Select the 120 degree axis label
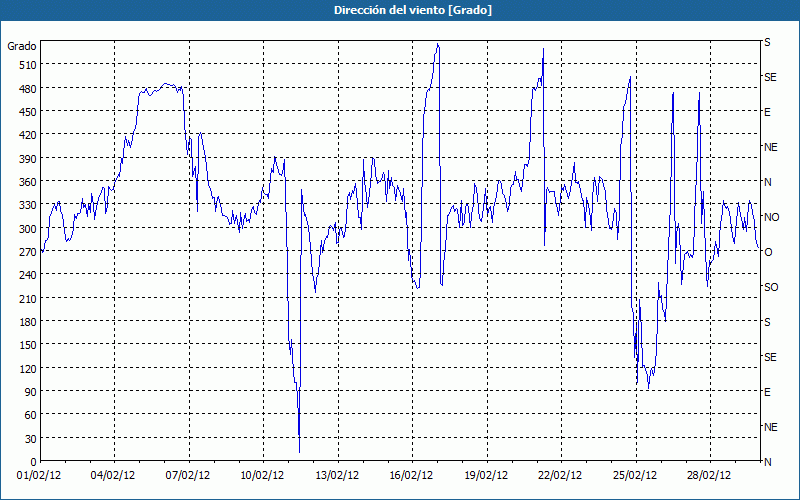The width and height of the screenshot is (800, 500). (x=27, y=368)
